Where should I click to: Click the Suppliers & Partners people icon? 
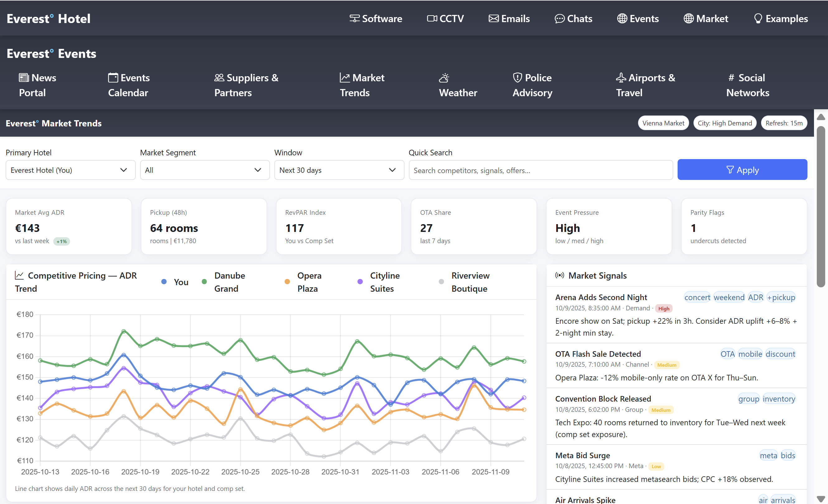219,78
